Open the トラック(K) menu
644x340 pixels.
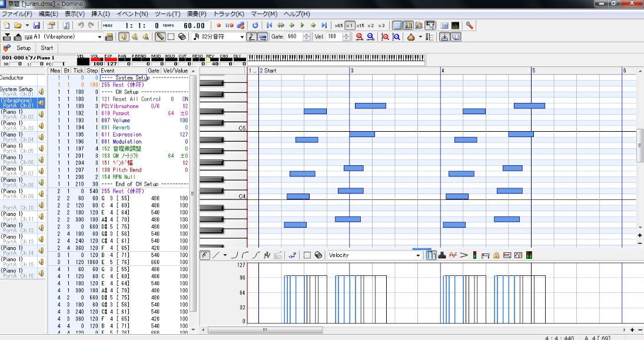coord(228,14)
